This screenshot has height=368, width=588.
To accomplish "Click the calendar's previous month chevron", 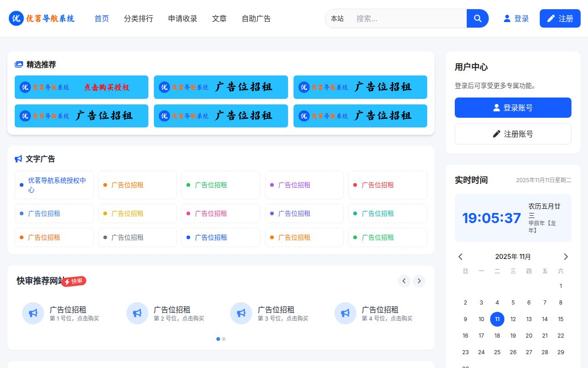I will pyautogui.click(x=460, y=256).
